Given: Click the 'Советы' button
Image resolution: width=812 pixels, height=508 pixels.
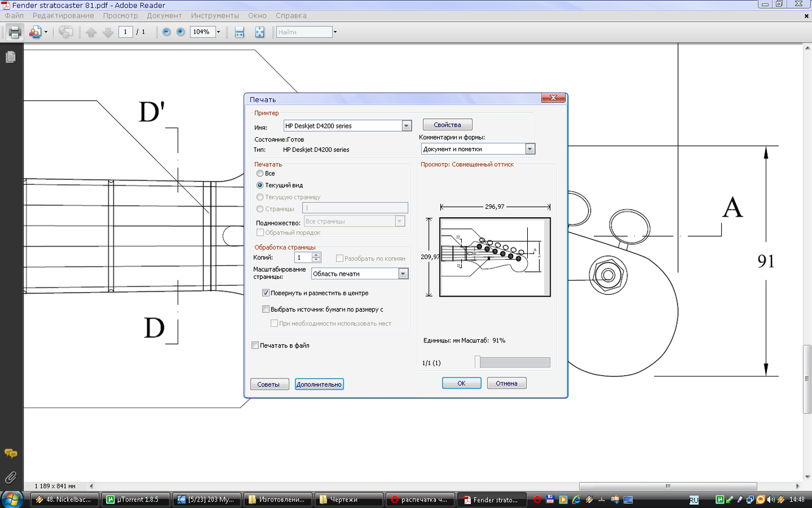Looking at the screenshot, I should pos(270,384).
